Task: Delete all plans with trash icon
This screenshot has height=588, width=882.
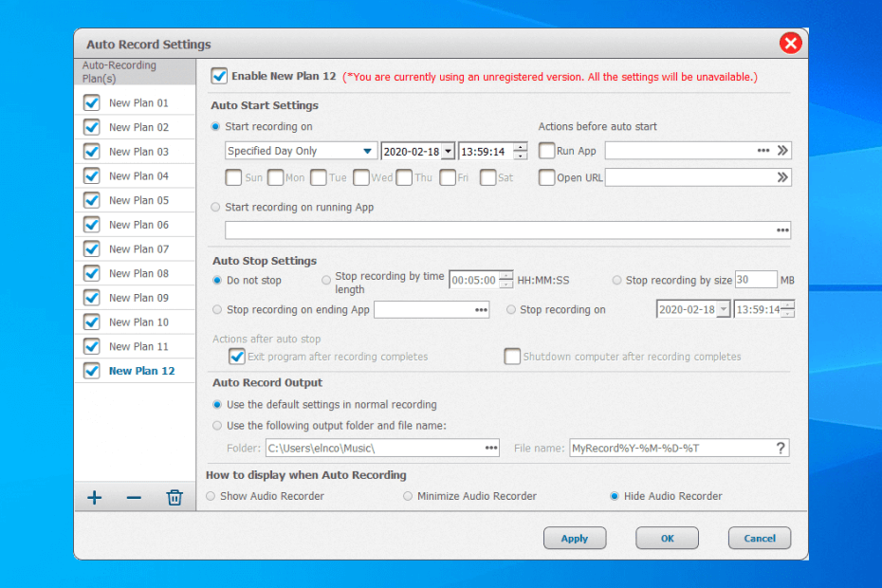Action: 175,497
